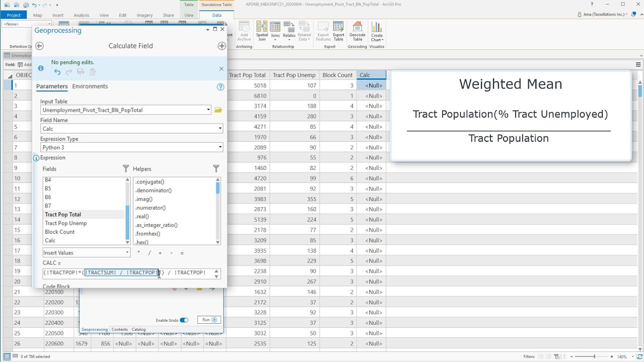Select .as_integer_ratio() helper

click(x=156, y=225)
